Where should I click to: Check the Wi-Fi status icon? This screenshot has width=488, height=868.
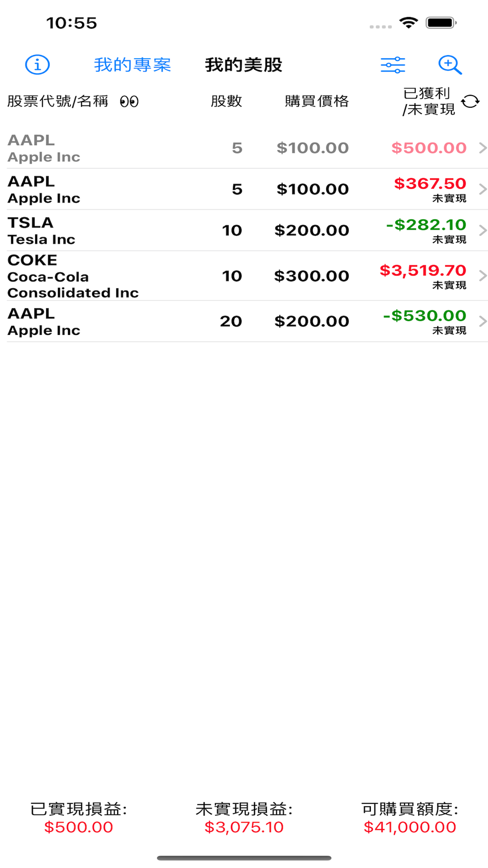point(408,22)
